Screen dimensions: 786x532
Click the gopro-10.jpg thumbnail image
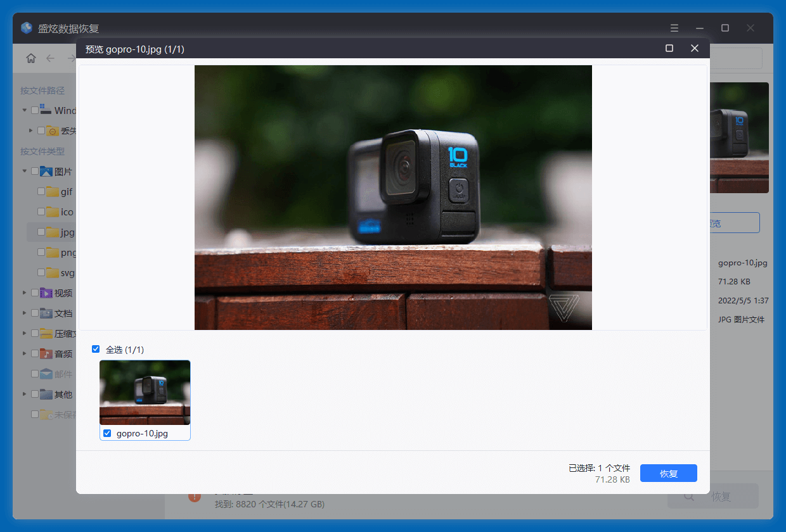(145, 393)
